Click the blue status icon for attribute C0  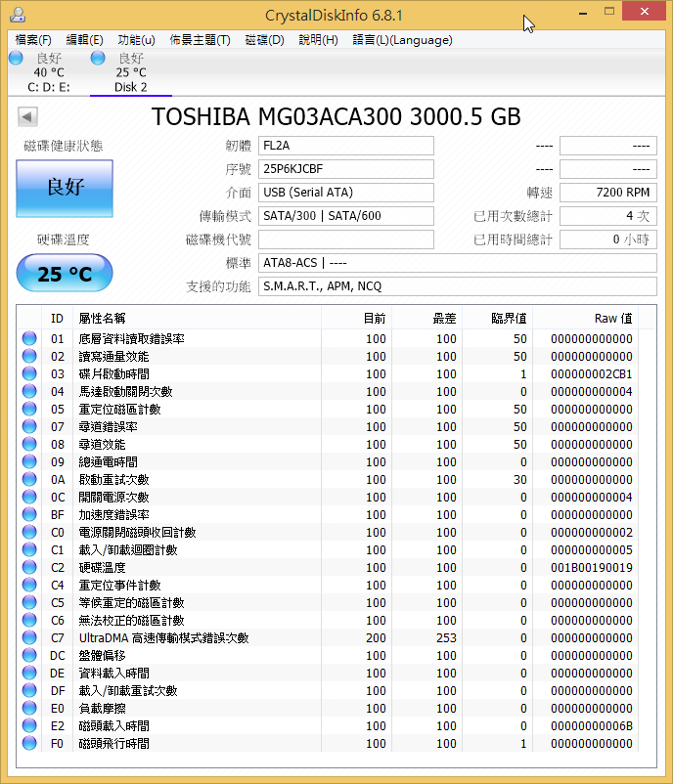click(x=29, y=532)
